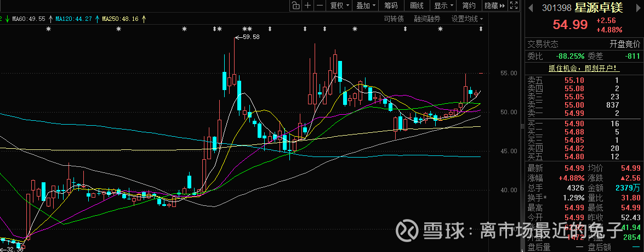Open the 抓住机会，即刻开户! link
The image size is (644, 252).
coord(584,68)
